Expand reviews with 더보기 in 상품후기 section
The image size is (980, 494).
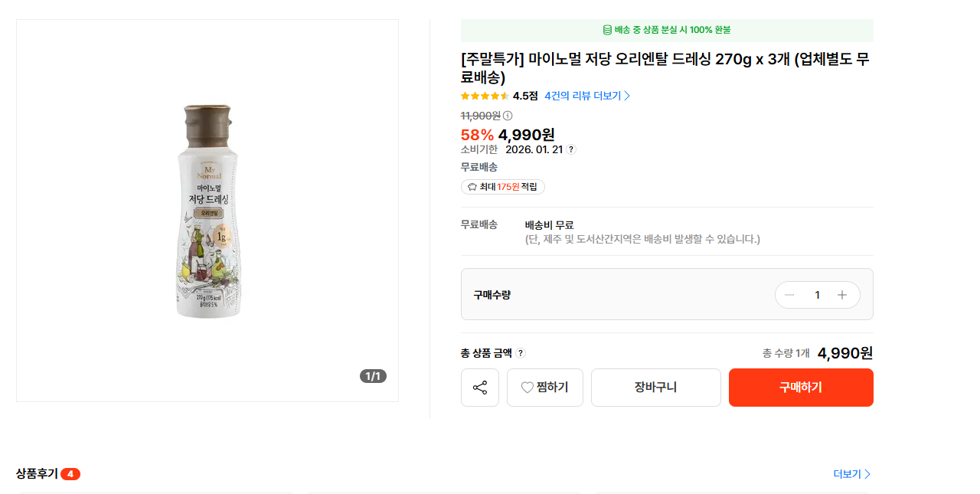(851, 474)
